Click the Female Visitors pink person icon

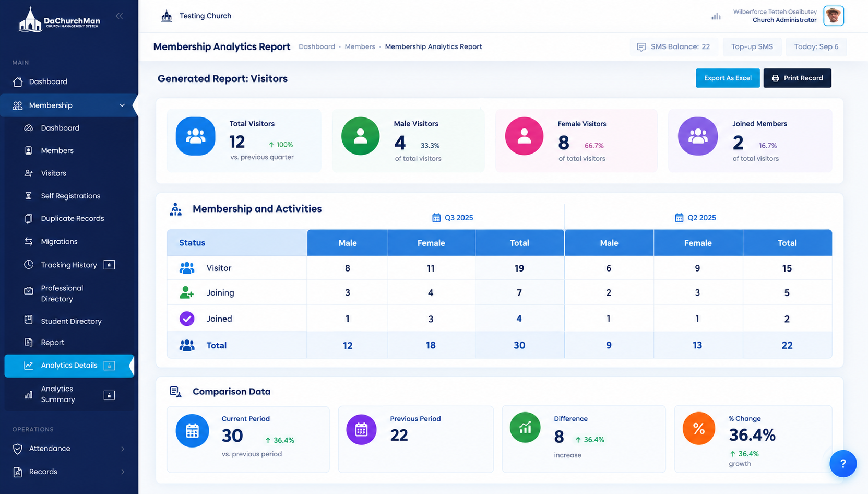tap(524, 136)
